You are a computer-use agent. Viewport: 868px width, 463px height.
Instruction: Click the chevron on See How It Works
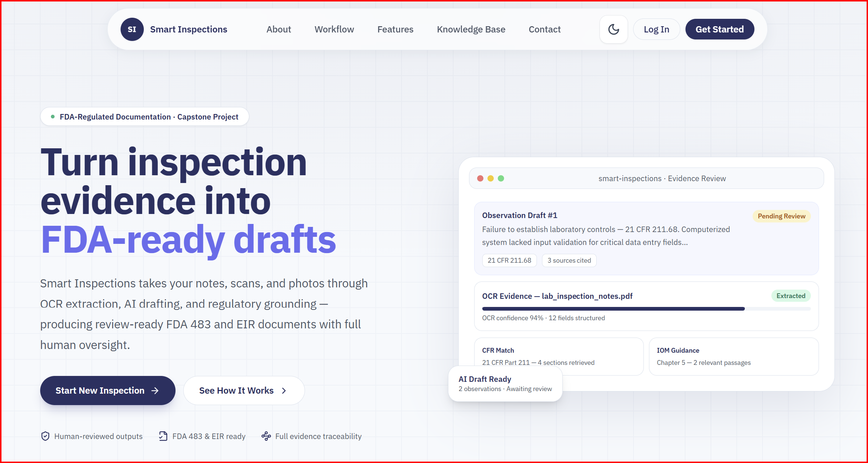click(284, 391)
